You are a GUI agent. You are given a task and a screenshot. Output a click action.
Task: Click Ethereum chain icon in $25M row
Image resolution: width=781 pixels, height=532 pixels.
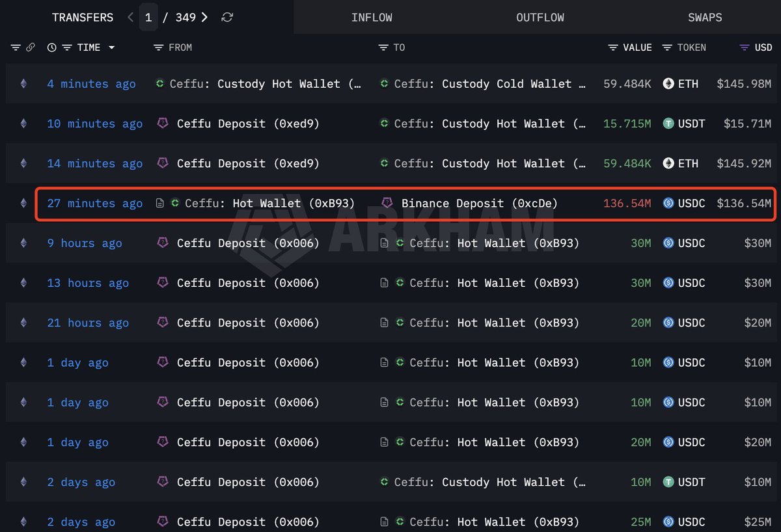point(24,522)
